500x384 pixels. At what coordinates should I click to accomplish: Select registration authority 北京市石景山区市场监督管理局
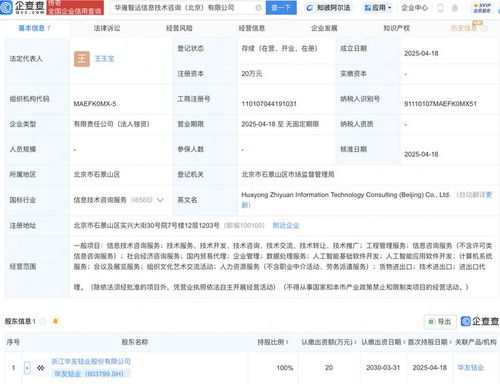[x=288, y=175]
